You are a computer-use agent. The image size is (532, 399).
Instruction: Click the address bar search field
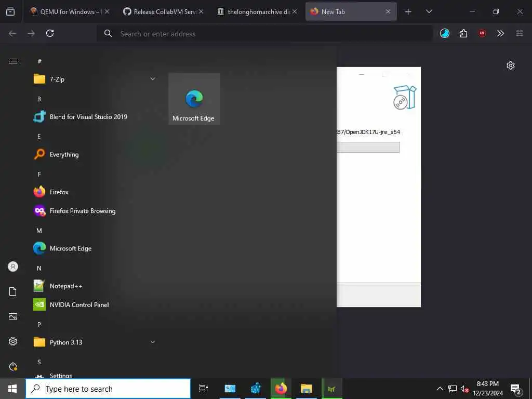264,34
